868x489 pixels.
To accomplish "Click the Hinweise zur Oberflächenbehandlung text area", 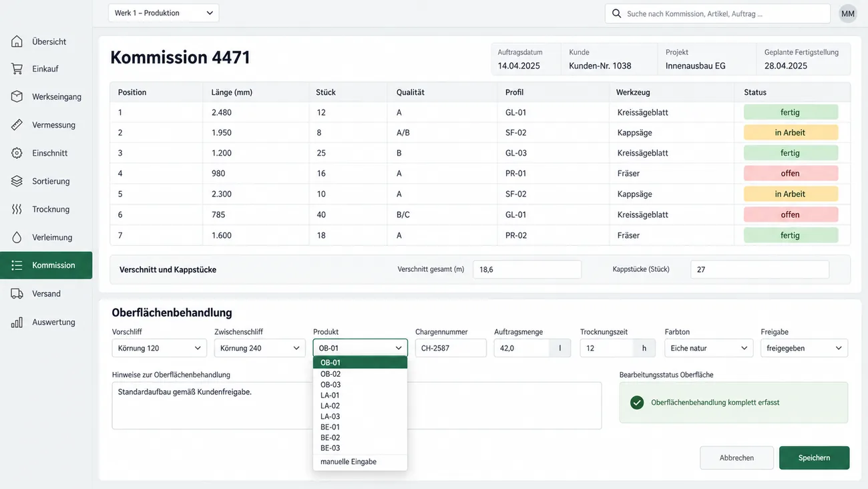I will (x=357, y=405).
